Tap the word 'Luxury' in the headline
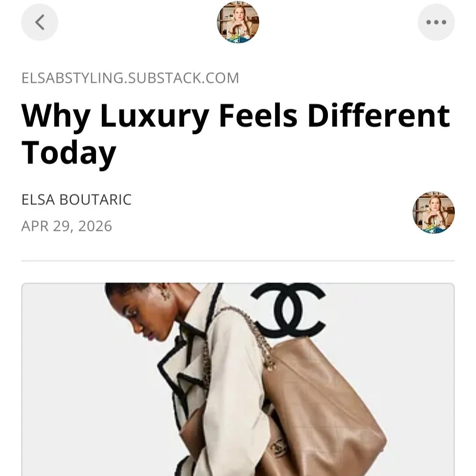 click(x=155, y=116)
